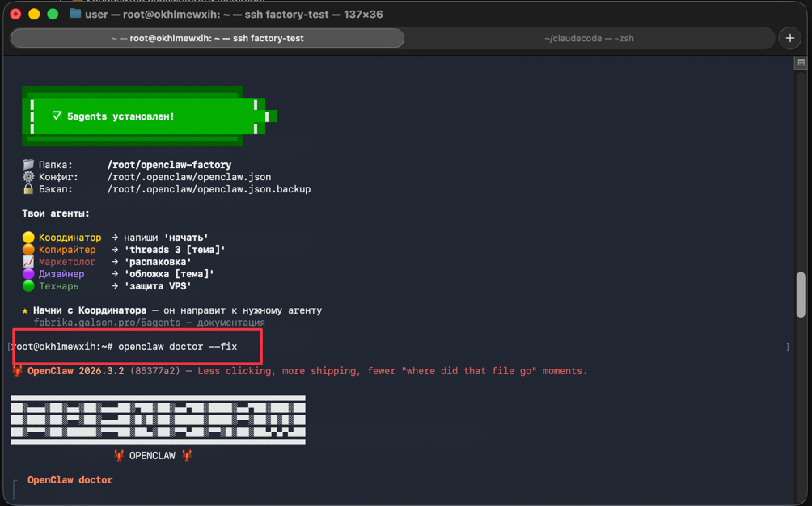812x506 pixels.
Task: Click the lobster icon left of OPENCLAW label
Action: click(119, 455)
